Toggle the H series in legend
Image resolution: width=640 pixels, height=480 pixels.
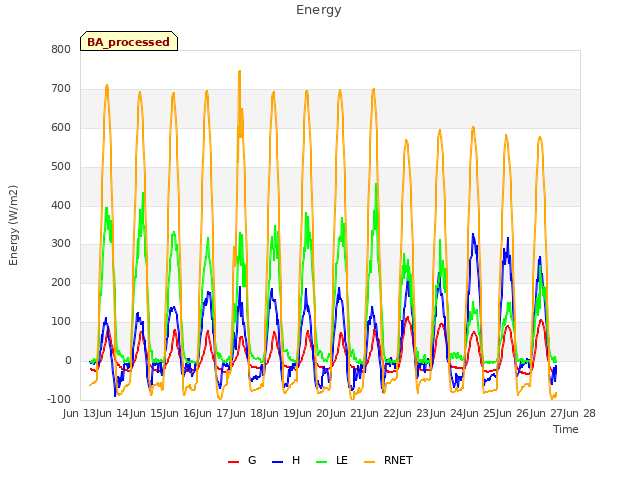coord(286,460)
